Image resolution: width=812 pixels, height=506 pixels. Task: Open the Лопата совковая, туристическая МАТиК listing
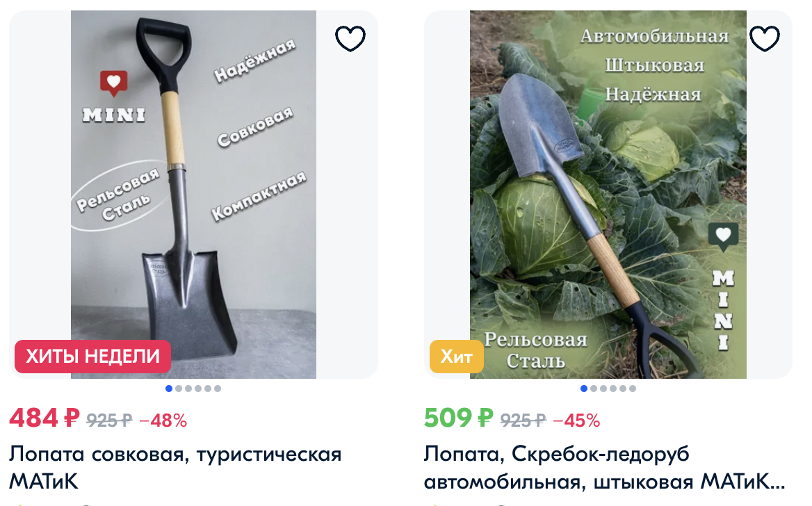(x=175, y=468)
